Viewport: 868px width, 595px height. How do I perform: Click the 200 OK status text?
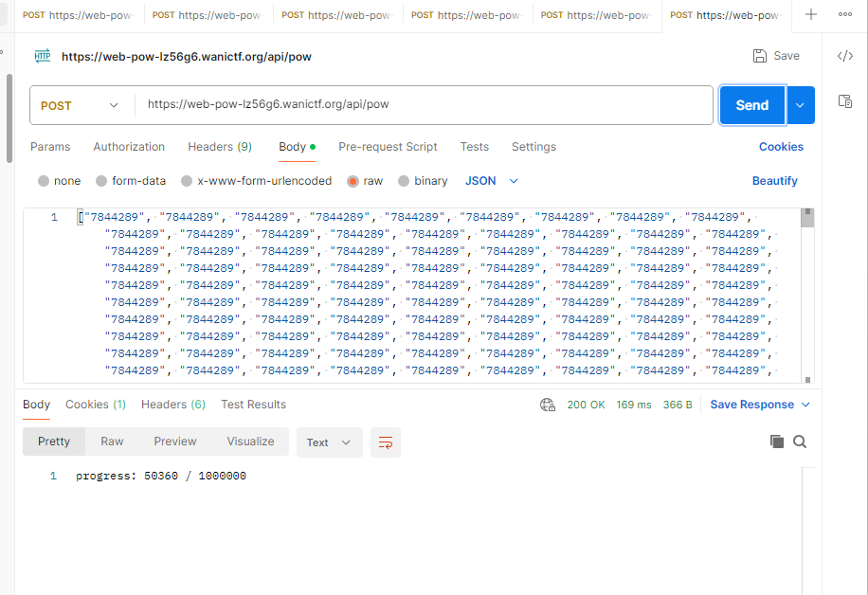point(586,405)
